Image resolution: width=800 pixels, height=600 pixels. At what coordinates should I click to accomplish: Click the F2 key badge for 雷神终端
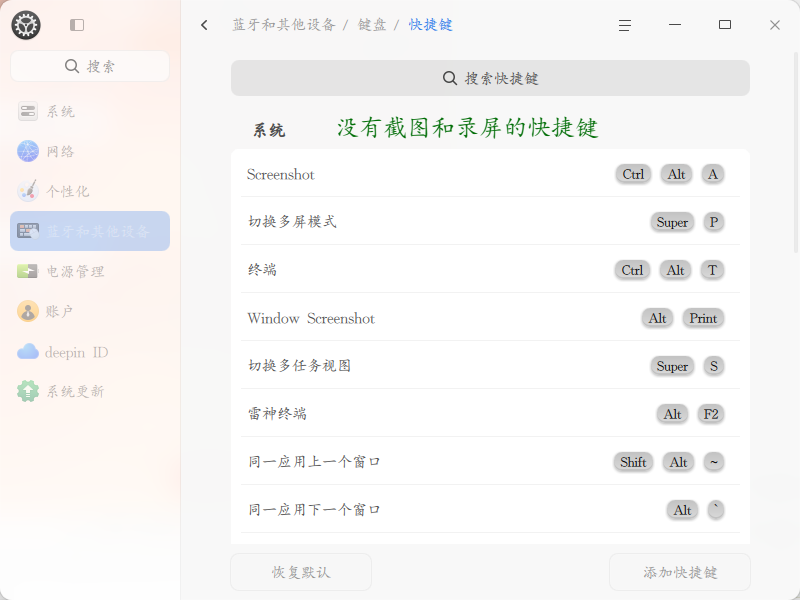[x=711, y=414]
